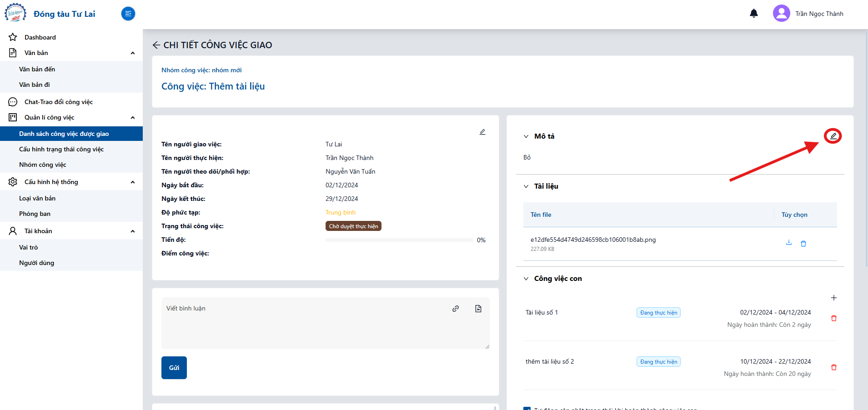Click the start date 02/12/2024 value
The height and width of the screenshot is (410, 868).
[x=341, y=185]
